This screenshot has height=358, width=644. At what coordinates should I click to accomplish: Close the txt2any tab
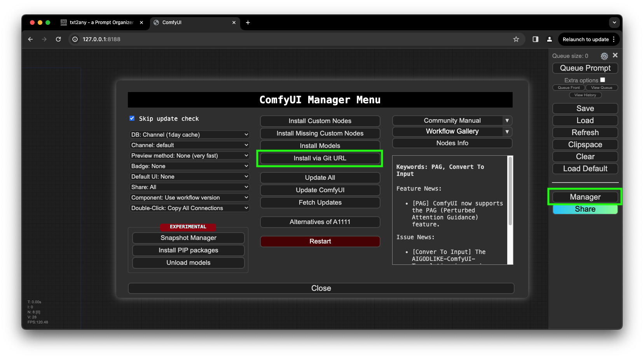(141, 23)
